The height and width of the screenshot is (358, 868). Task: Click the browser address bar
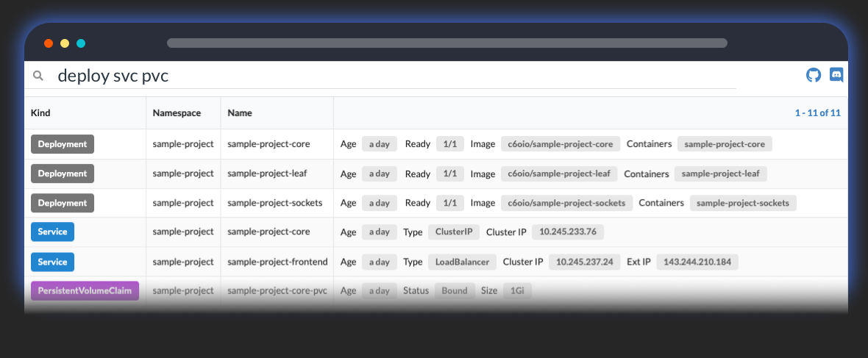click(x=447, y=43)
